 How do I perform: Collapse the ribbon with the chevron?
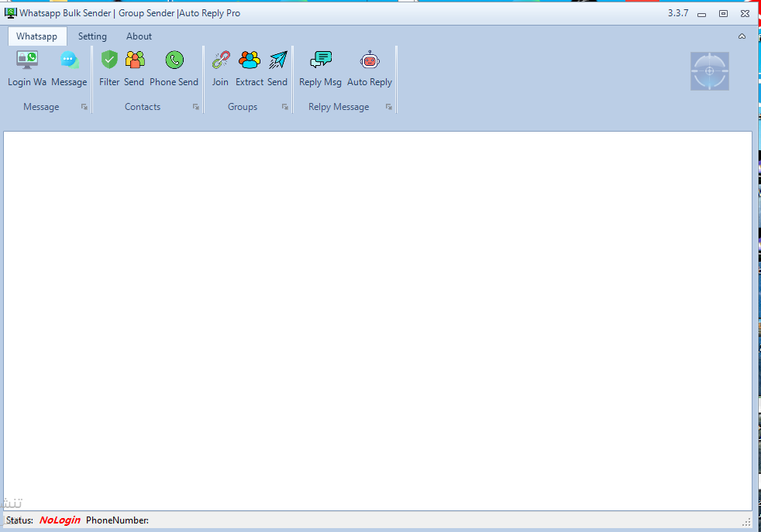point(742,36)
